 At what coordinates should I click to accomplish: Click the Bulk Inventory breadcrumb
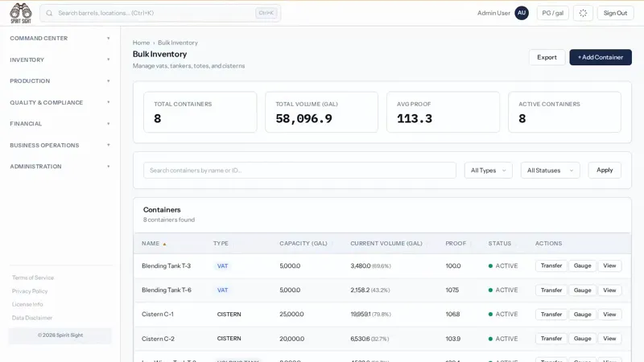click(178, 43)
